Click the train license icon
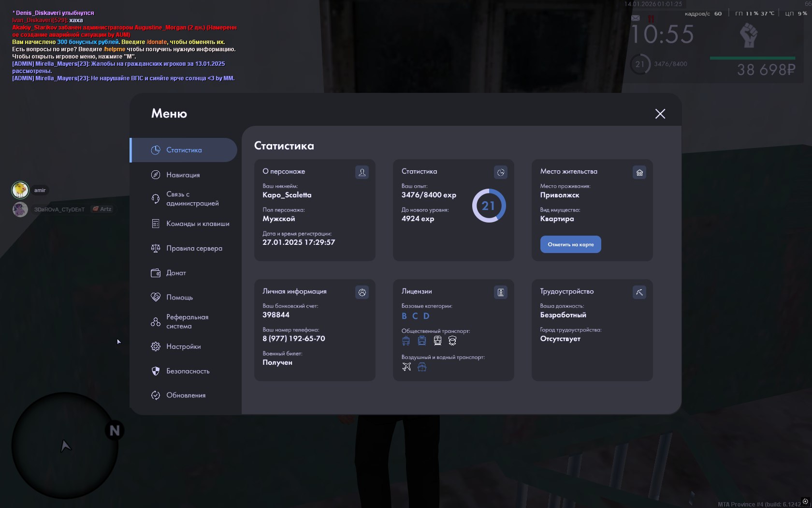812x508 pixels. (x=437, y=341)
